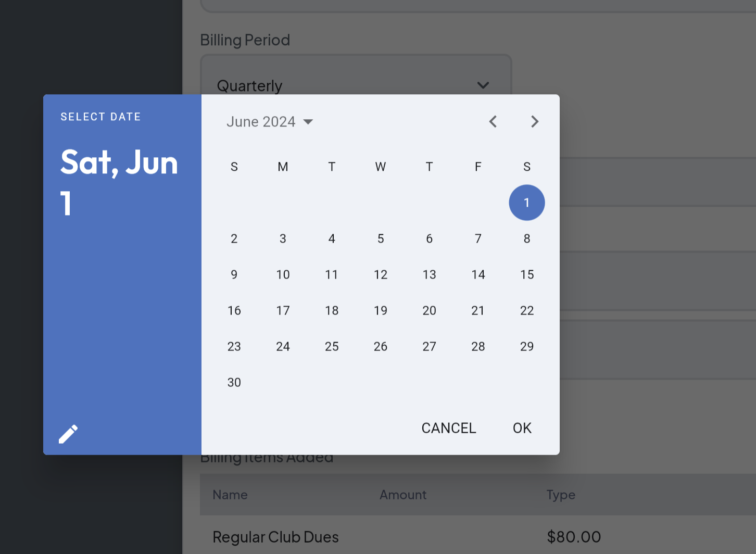Image resolution: width=756 pixels, height=554 pixels.
Task: Select the Regular Club Dues row
Action: [x=406, y=537]
